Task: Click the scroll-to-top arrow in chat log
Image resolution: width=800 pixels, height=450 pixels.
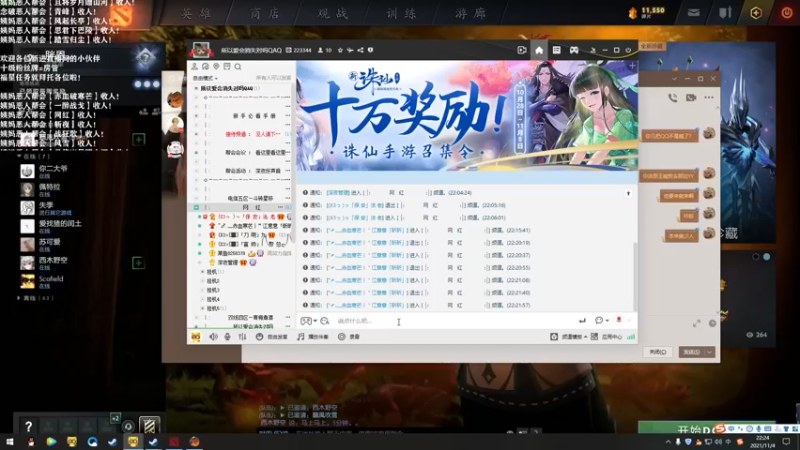Action: tap(628, 193)
